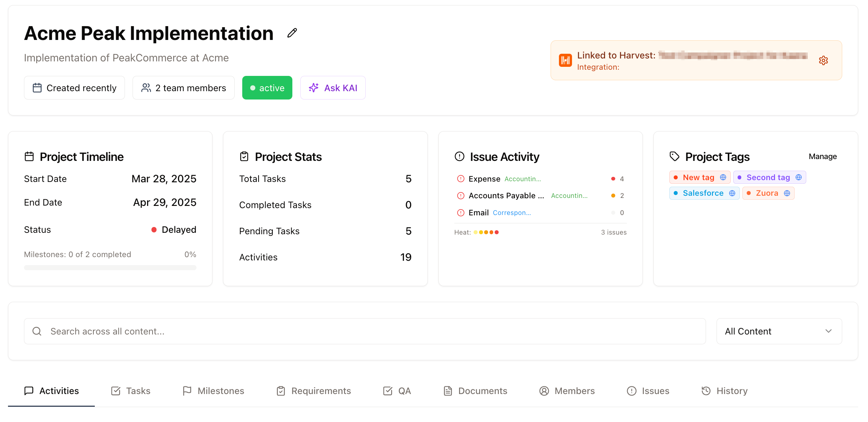Screen dimensions: 868x422
Task: Click globe icon on Second tag
Action: (x=799, y=177)
